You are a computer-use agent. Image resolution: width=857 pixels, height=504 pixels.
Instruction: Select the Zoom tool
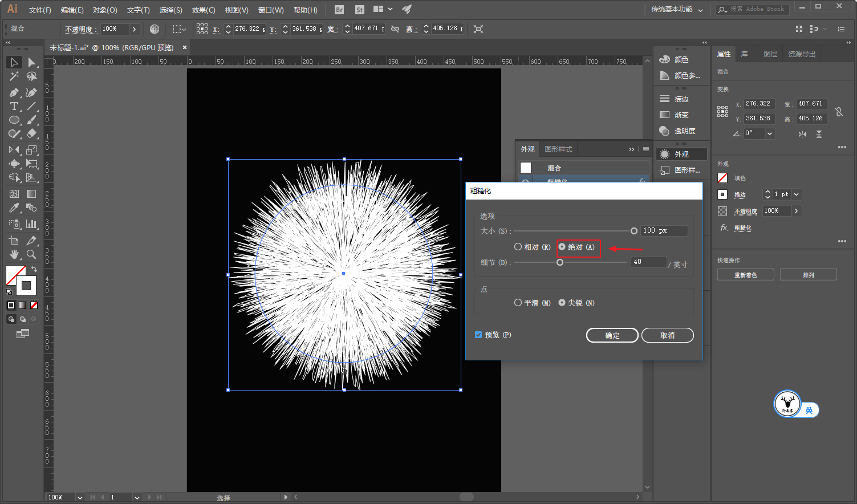31,254
